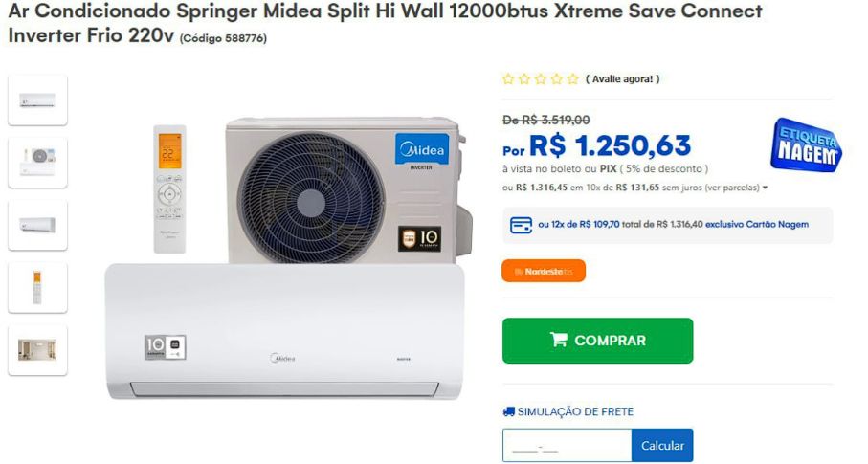Select the Nordeste orange tag
868x464 pixels.
click(544, 272)
